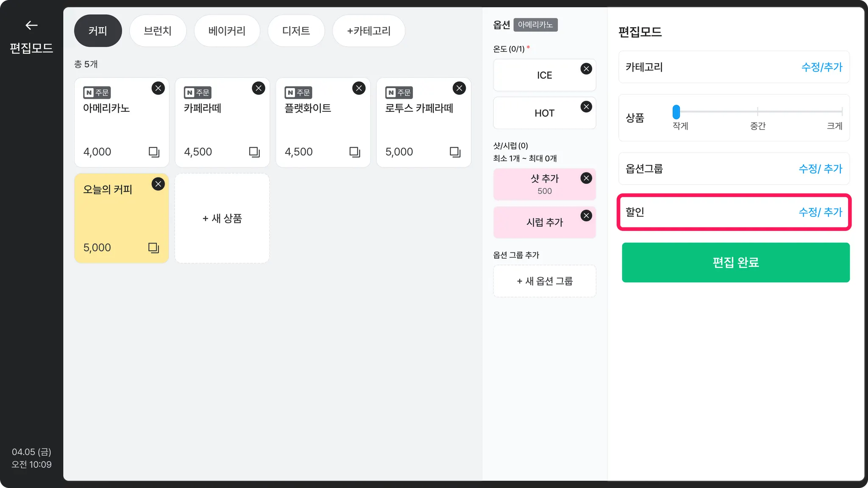Remove the 샷 추가 option
Viewport: 868px width, 488px height.
586,178
